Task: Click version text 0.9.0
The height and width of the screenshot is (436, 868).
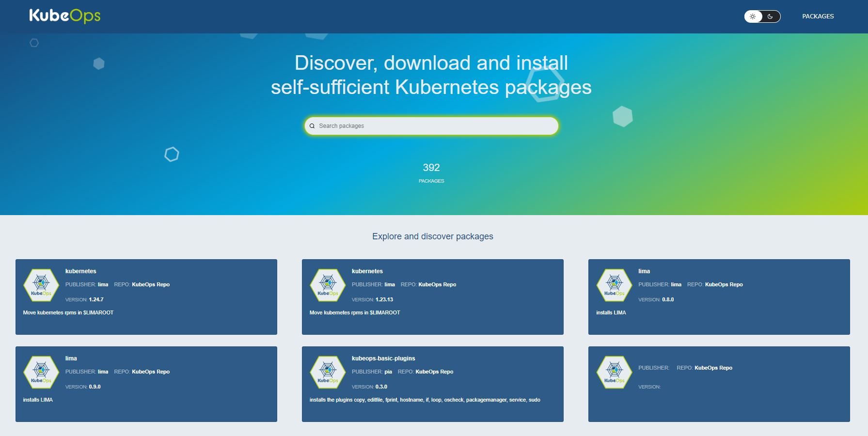Action: coord(95,387)
